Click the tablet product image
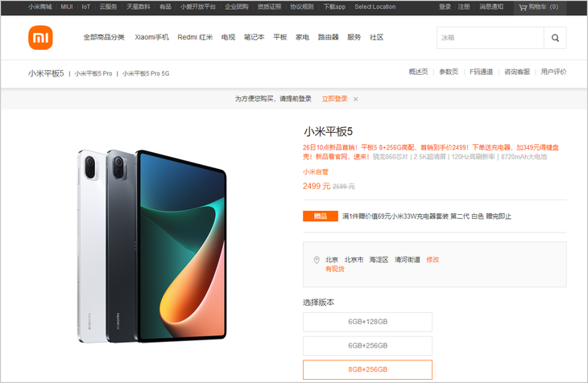This screenshot has width=588, height=383. point(152,246)
